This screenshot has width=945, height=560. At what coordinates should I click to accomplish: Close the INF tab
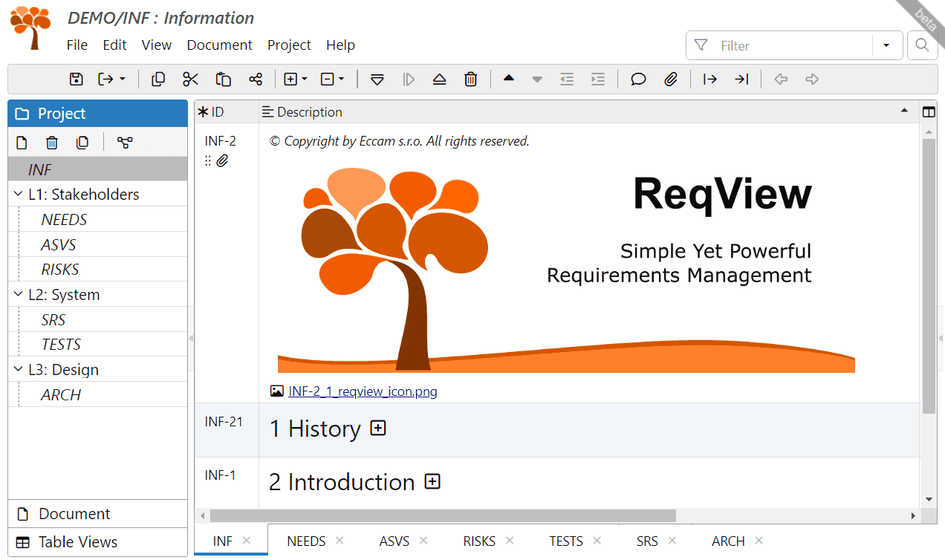click(x=247, y=541)
